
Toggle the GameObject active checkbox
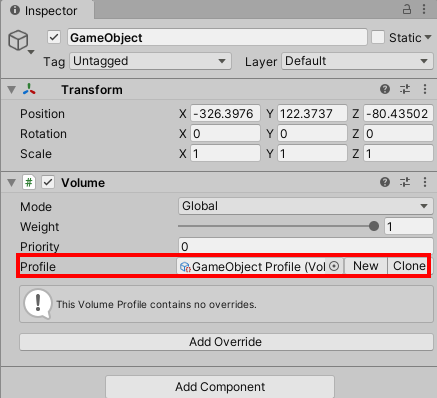pos(54,37)
